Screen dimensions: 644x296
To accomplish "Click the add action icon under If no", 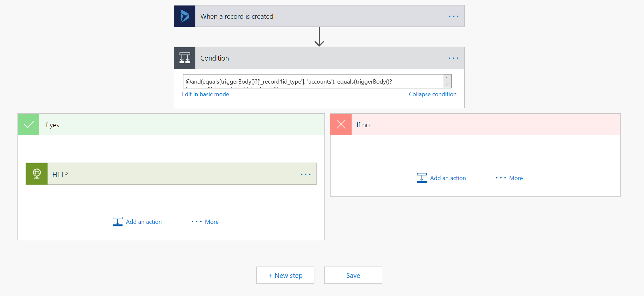I will click(421, 178).
